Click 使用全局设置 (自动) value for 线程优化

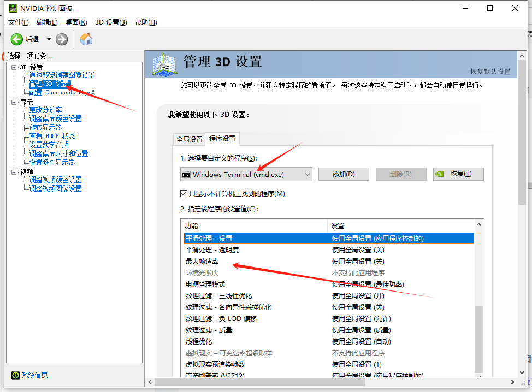tap(362, 341)
